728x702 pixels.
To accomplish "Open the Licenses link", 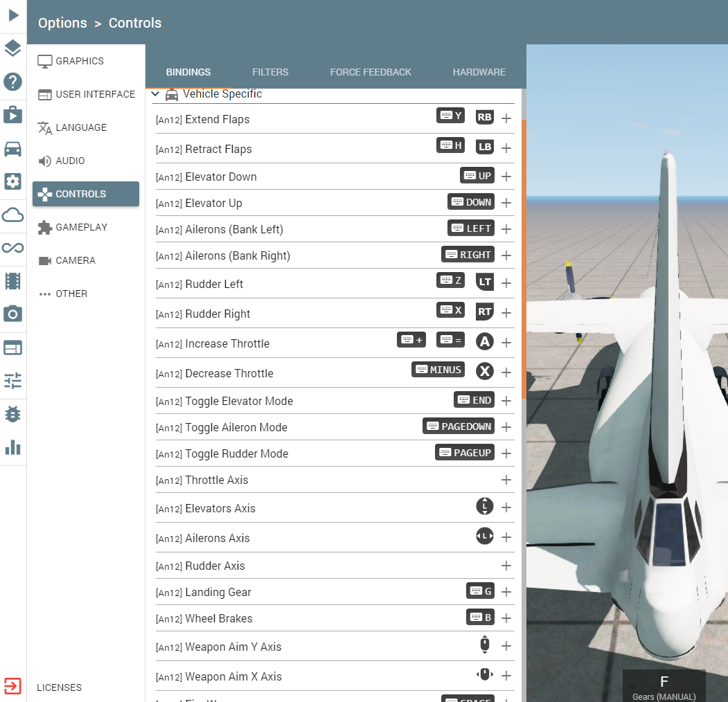I will (59, 687).
